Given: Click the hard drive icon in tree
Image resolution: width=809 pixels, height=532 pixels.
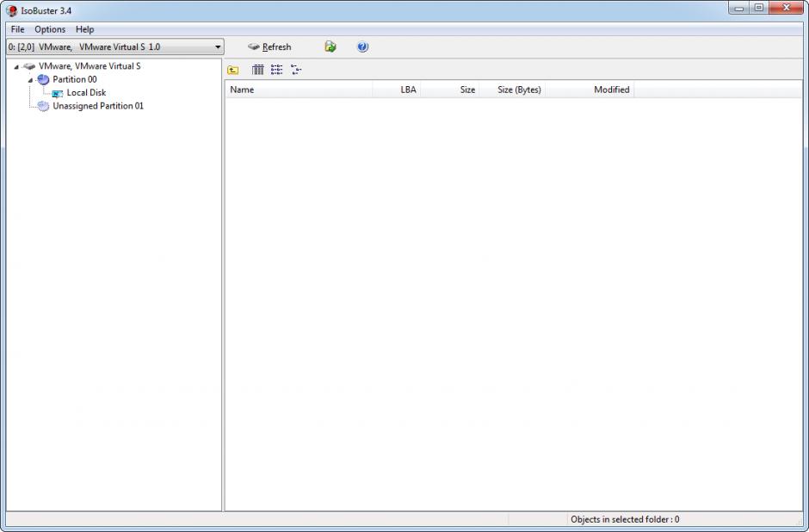Looking at the screenshot, I should tap(29, 66).
